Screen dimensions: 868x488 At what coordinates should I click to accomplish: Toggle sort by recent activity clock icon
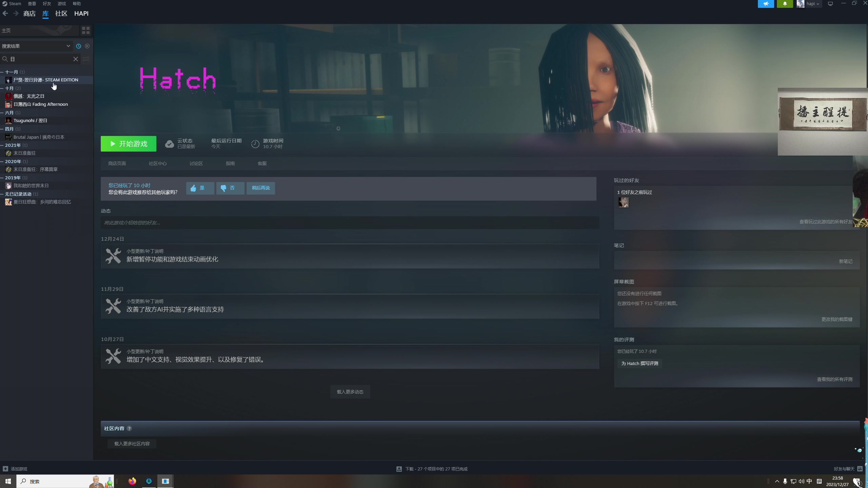(x=79, y=46)
